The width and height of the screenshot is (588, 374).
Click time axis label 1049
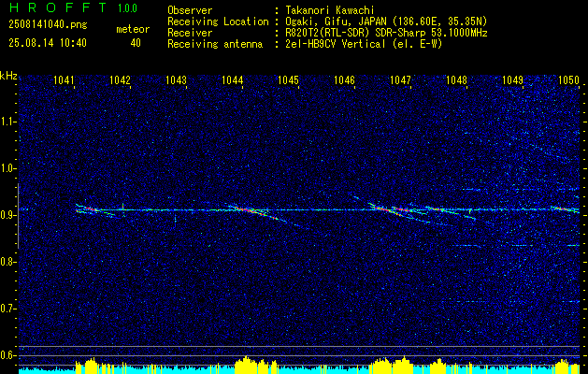click(512, 79)
